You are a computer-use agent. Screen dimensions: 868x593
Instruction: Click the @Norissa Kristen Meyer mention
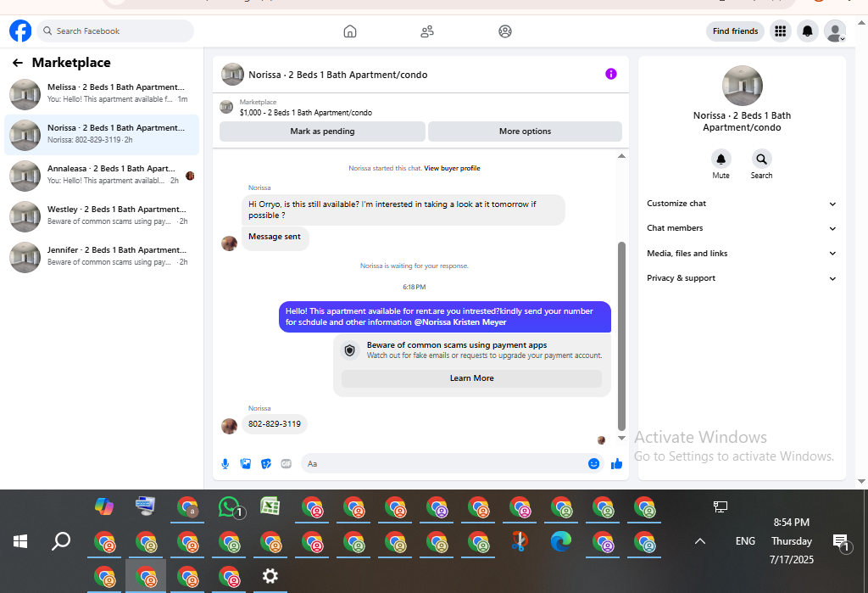pos(460,322)
